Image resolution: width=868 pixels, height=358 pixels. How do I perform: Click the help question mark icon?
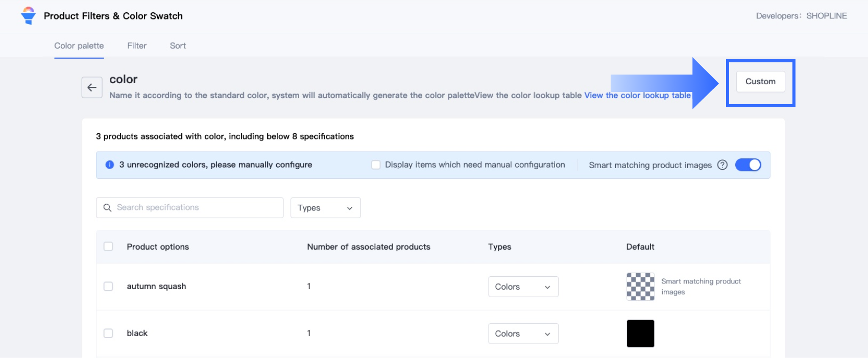(x=722, y=165)
